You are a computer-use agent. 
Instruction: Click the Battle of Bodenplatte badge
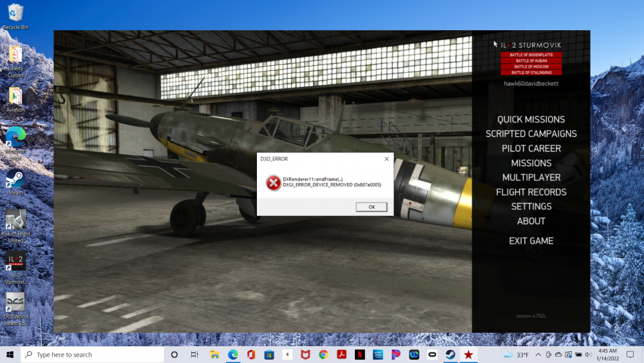click(x=531, y=55)
